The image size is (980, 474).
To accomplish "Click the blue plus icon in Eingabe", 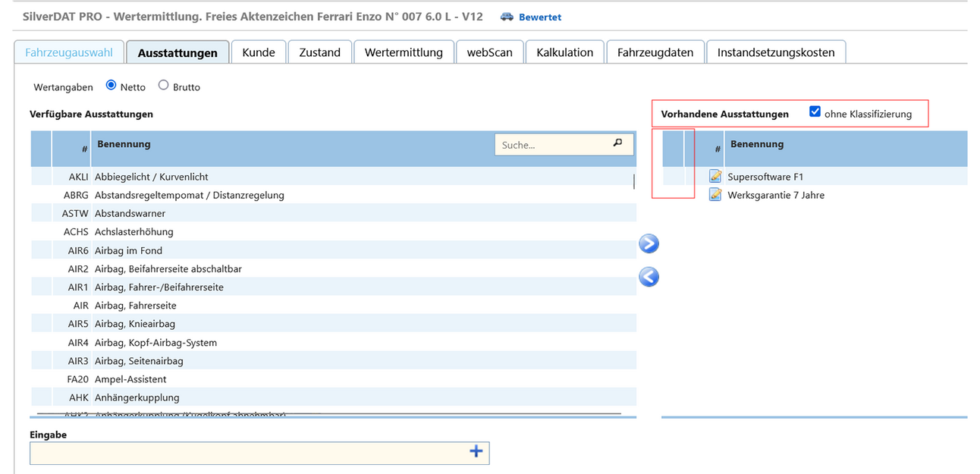I will coord(476,452).
